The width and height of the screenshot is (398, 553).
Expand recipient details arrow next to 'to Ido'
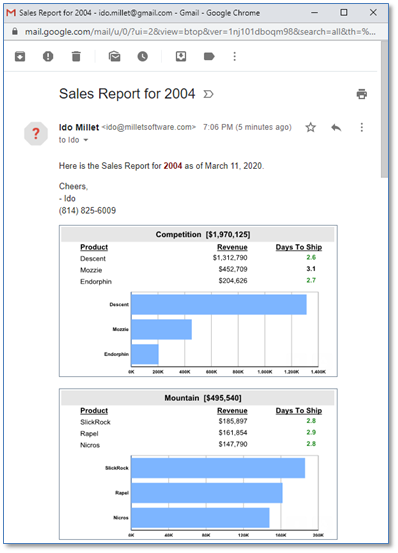click(86, 140)
